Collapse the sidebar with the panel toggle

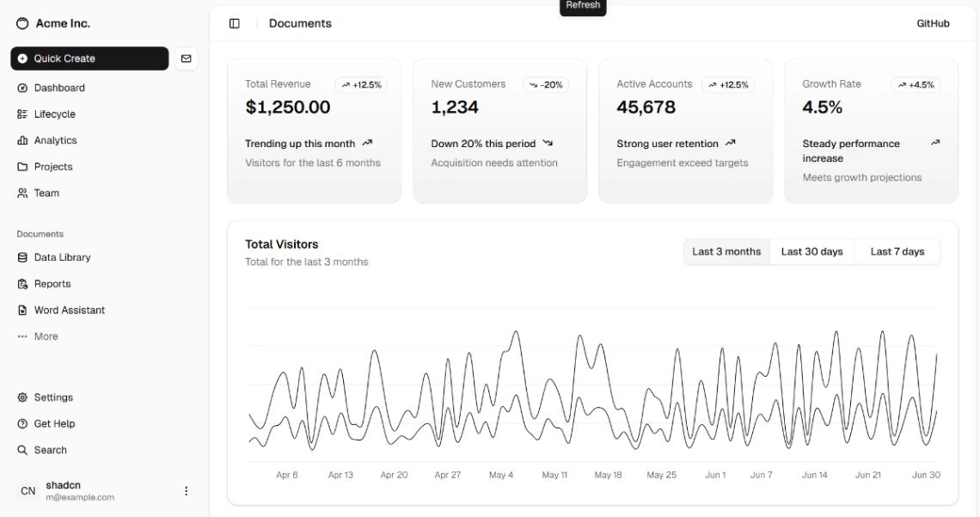[x=234, y=22]
